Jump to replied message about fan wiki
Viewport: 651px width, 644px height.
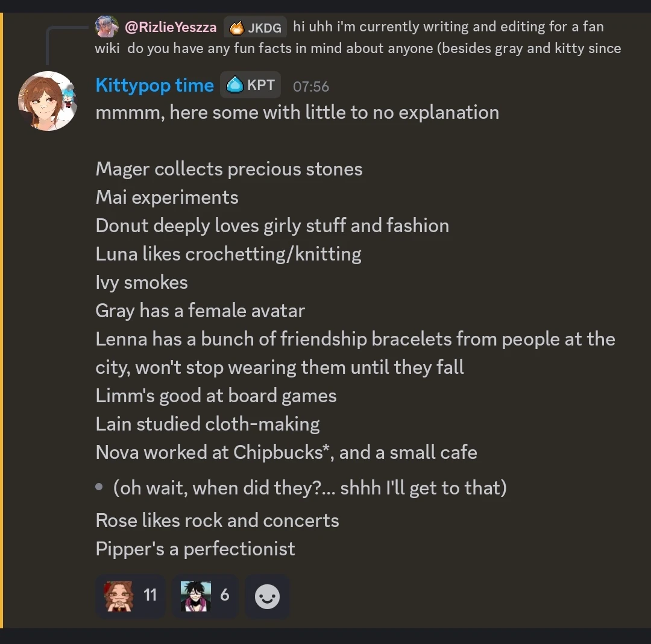tap(422, 37)
